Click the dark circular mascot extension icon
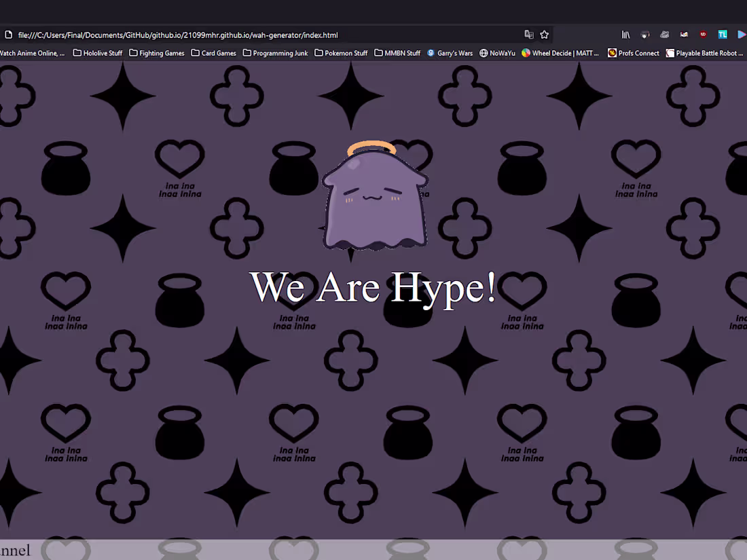The width and height of the screenshot is (747, 560). (x=644, y=34)
